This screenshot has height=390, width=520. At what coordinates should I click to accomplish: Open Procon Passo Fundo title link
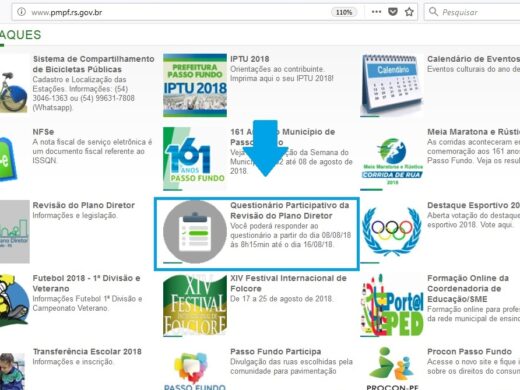coord(469,351)
